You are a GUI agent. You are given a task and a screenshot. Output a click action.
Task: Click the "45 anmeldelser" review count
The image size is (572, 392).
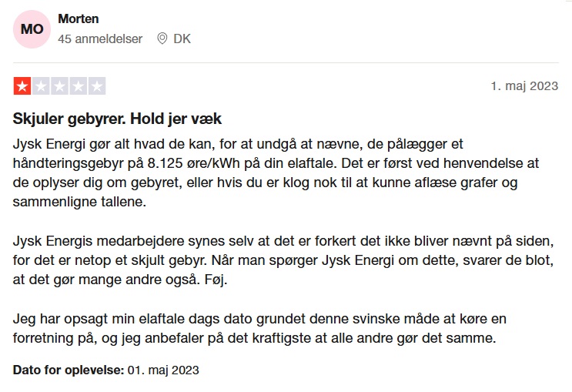pyautogui.click(x=100, y=39)
